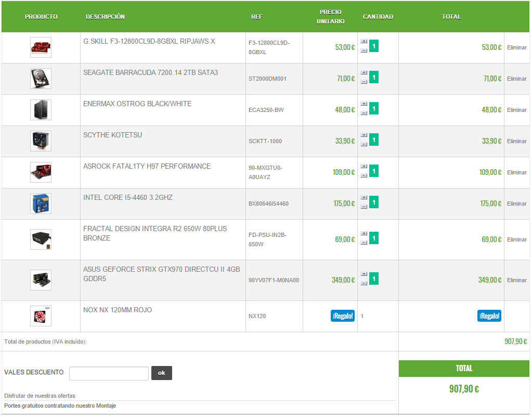Increase quantity of Seagate Barracuda 2TB
Image resolution: width=532 pixels, height=417 pixels.
364,73
